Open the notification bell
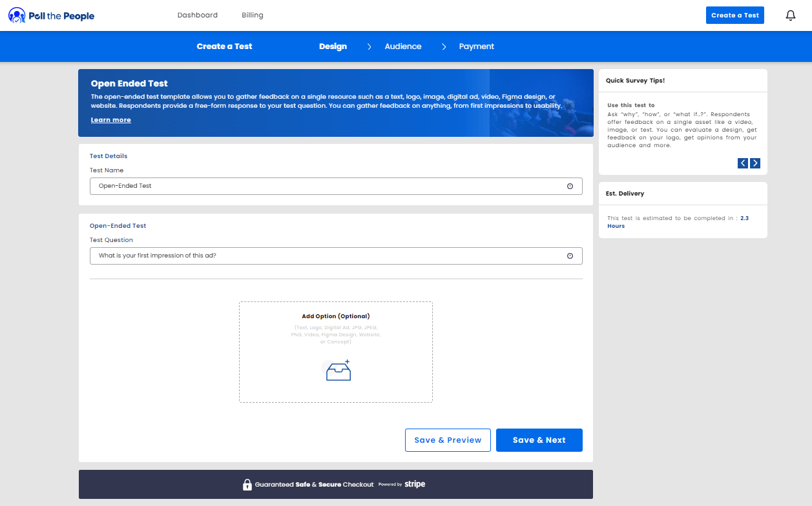Screen dimensions: 812x506 pos(790,14)
